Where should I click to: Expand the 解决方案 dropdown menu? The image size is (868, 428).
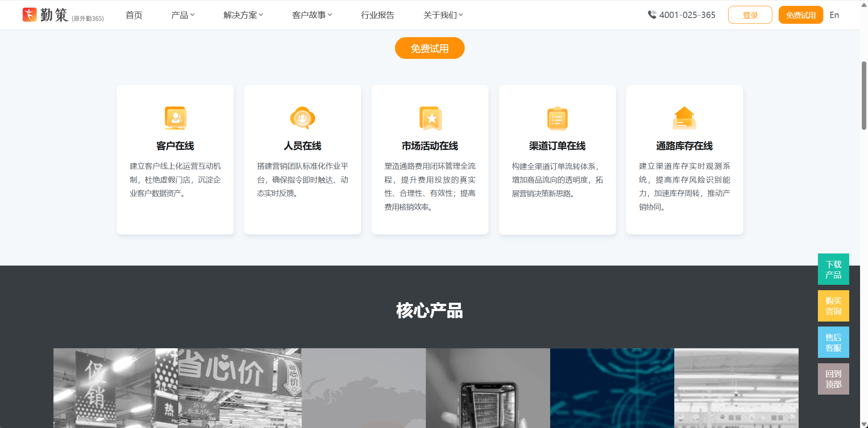(243, 15)
